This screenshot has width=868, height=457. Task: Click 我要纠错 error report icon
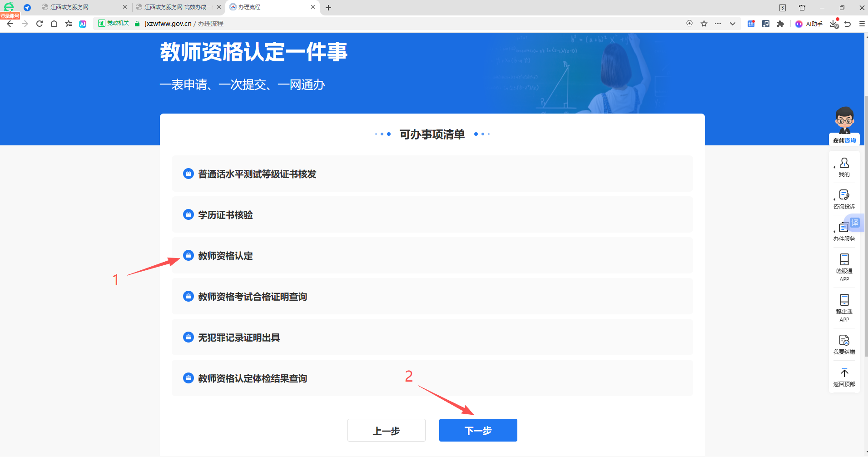pyautogui.click(x=844, y=344)
